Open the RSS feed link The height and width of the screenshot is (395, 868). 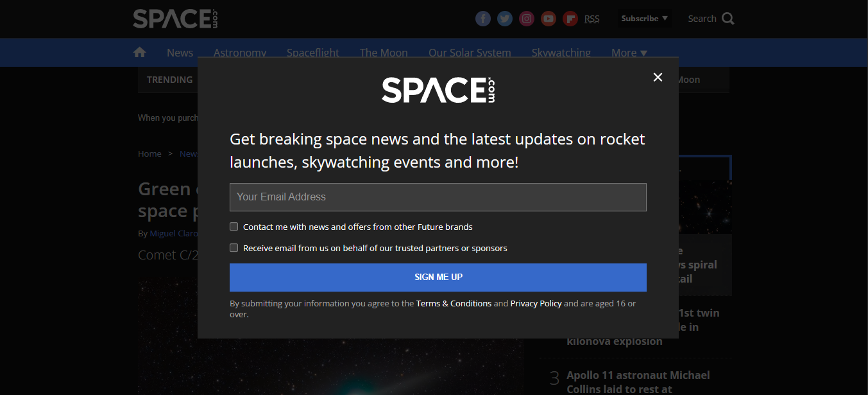pyautogui.click(x=591, y=18)
